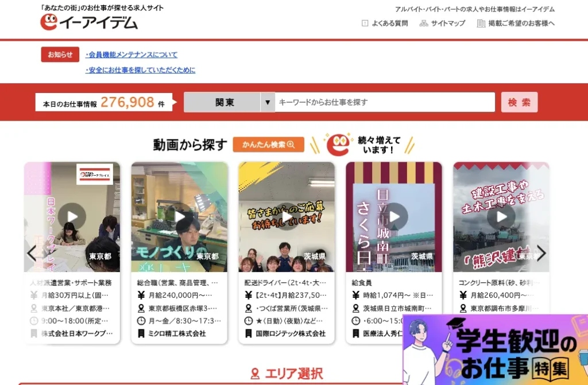Play the モノづくり video
Screen dimensions: 588x385
[179, 217]
